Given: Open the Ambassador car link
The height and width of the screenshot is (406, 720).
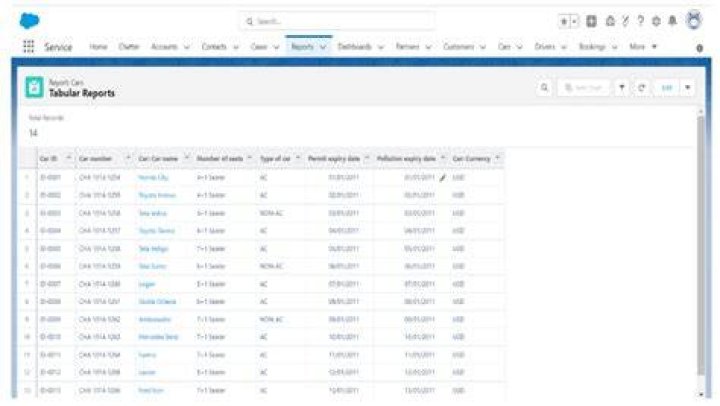Looking at the screenshot, I should [154, 319].
